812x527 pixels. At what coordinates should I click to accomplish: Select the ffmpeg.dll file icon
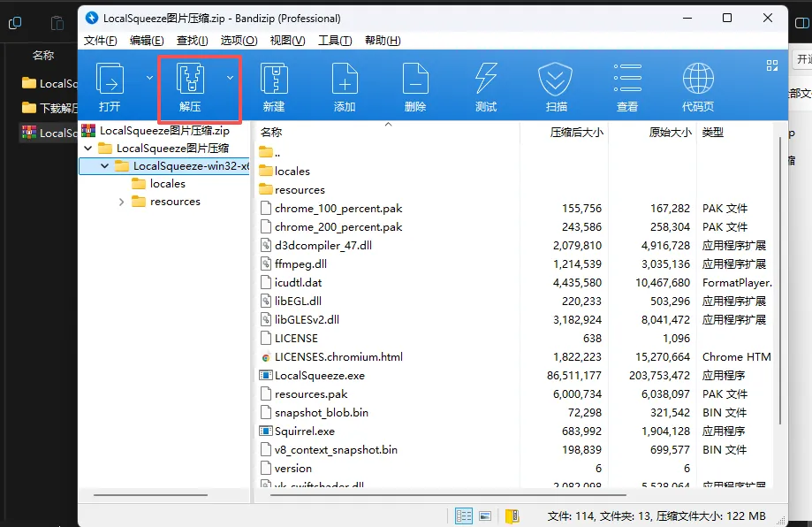click(266, 263)
